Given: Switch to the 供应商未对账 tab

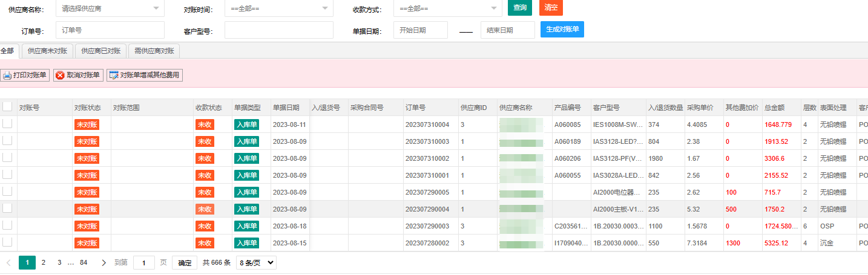Looking at the screenshot, I should (48, 51).
